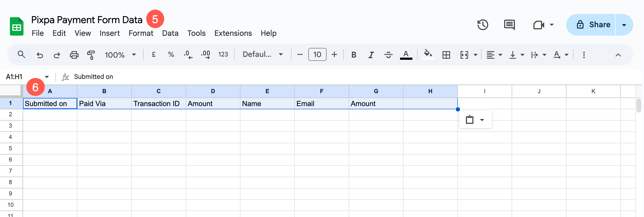The width and height of the screenshot is (644, 217).
Task: Toggle italic formatting
Action: click(371, 55)
